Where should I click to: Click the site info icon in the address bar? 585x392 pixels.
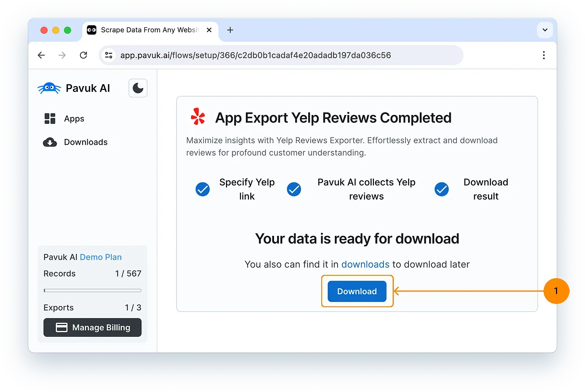(x=109, y=55)
